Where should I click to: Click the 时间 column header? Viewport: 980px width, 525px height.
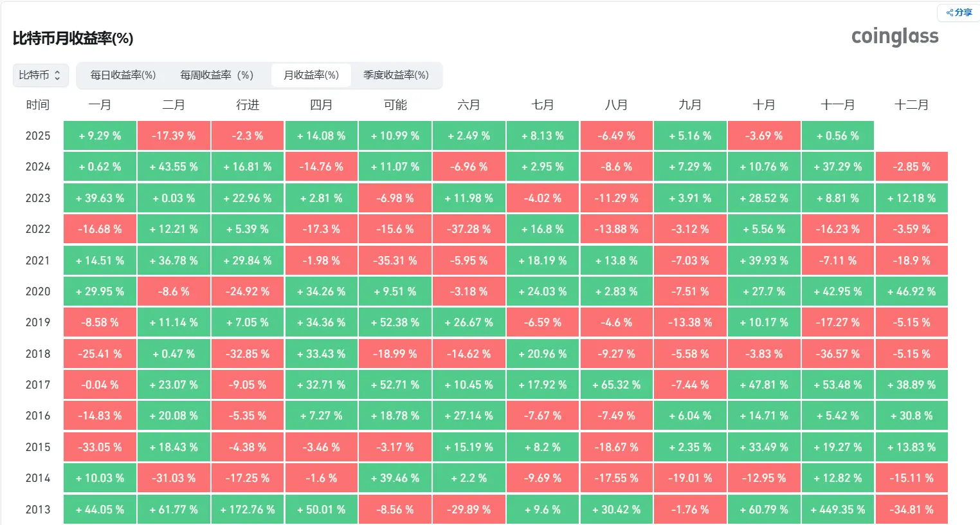37,105
